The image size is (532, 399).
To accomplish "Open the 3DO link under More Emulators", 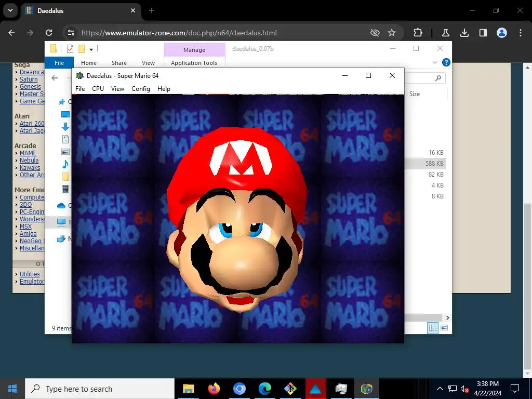I will [x=25, y=205].
